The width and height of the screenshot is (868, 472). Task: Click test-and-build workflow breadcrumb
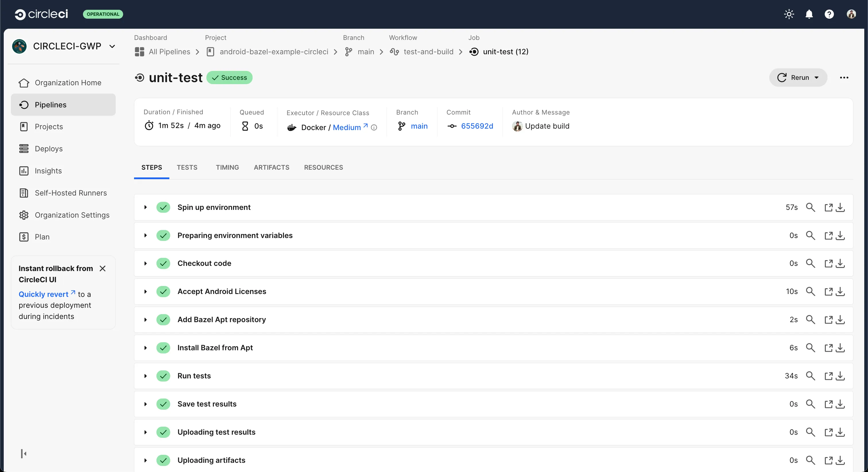click(422, 52)
